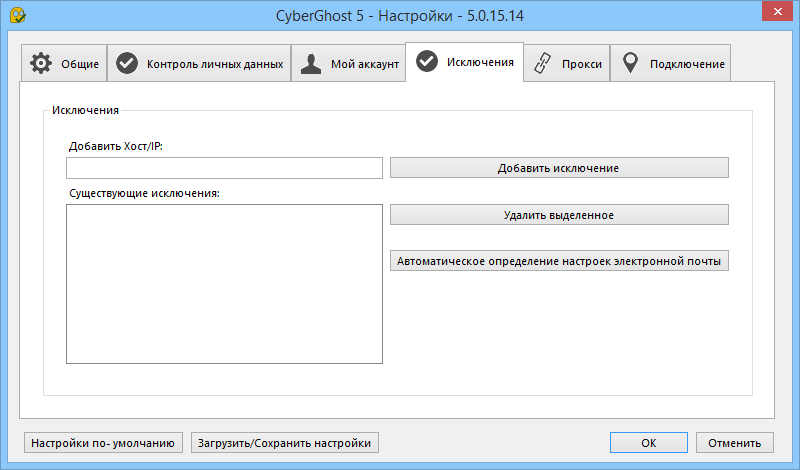
Task: Close the settings window with red X
Action: [x=774, y=14]
